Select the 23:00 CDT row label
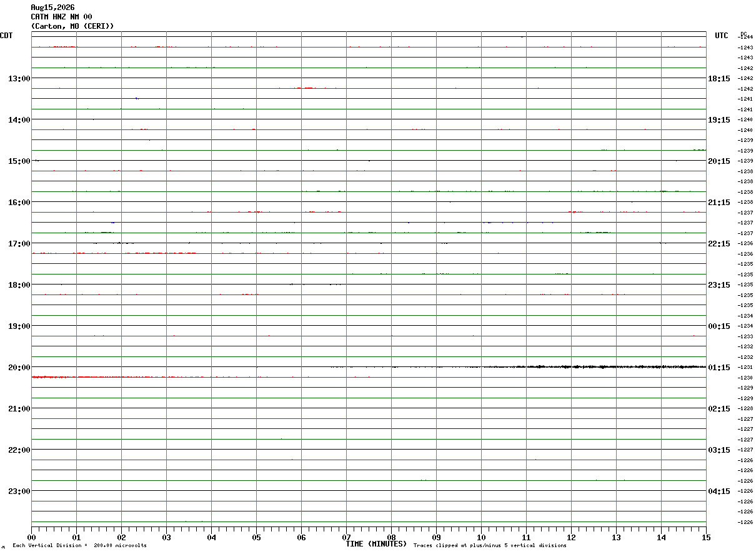Viewport: 756px width, 554px height. click(19, 491)
